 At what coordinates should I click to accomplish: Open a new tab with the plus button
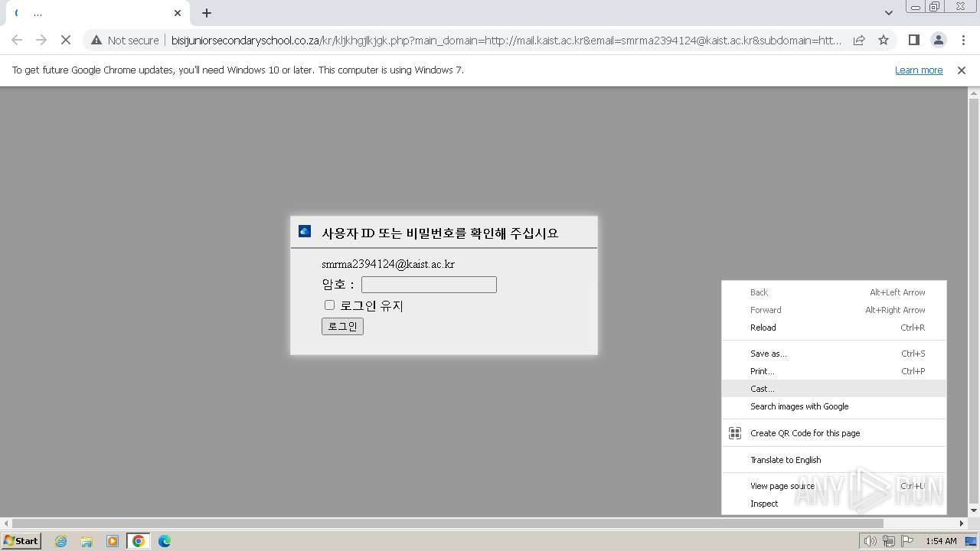click(x=207, y=13)
